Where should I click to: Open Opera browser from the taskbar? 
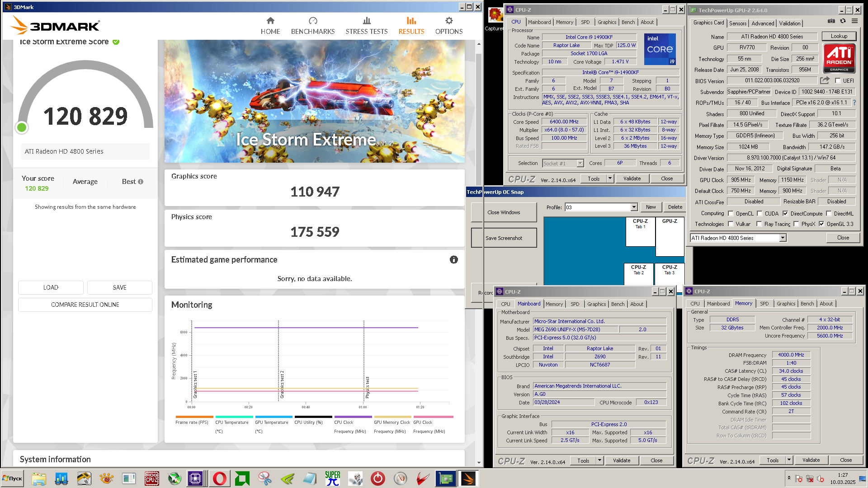click(220, 479)
